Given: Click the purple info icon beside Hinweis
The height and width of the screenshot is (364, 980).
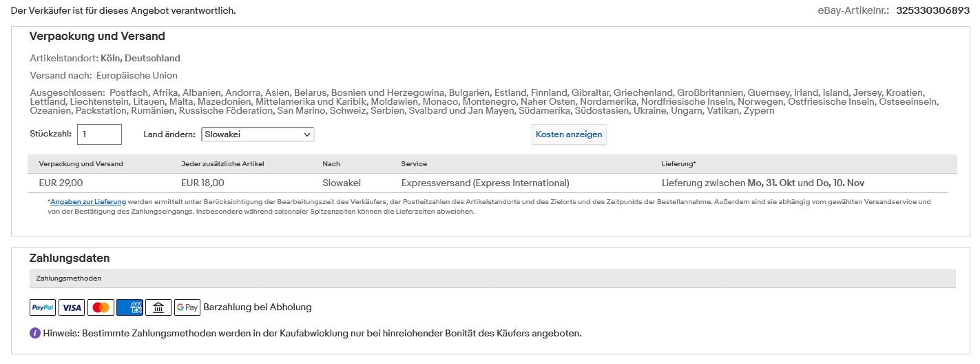Looking at the screenshot, I should (35, 333).
